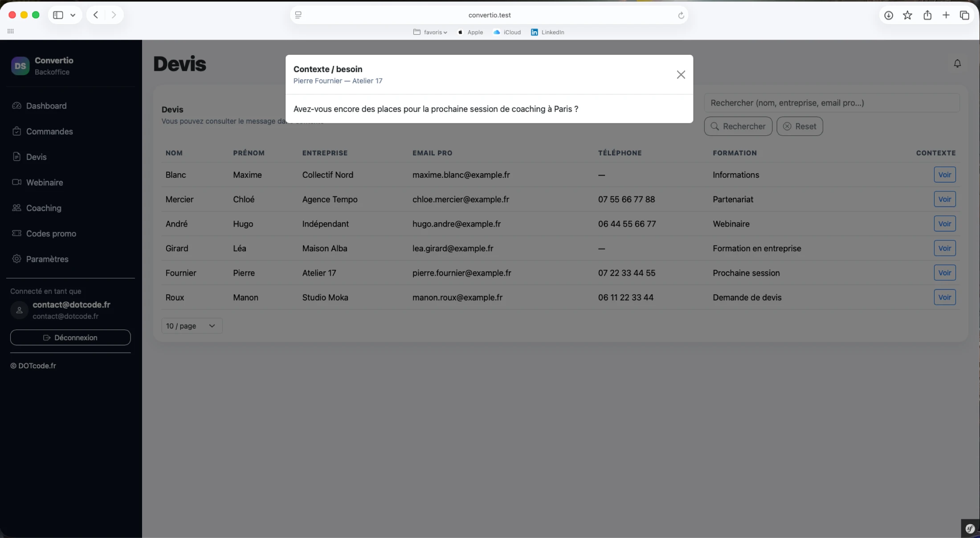Expand the sidebar chevron in toolbar
This screenshot has height=538, width=980.
(x=73, y=15)
